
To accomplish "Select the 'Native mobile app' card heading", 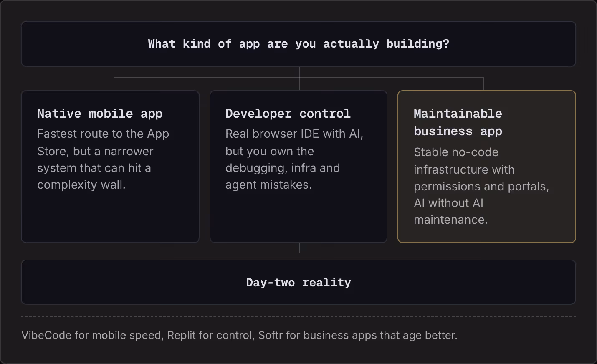I will click(x=100, y=114).
